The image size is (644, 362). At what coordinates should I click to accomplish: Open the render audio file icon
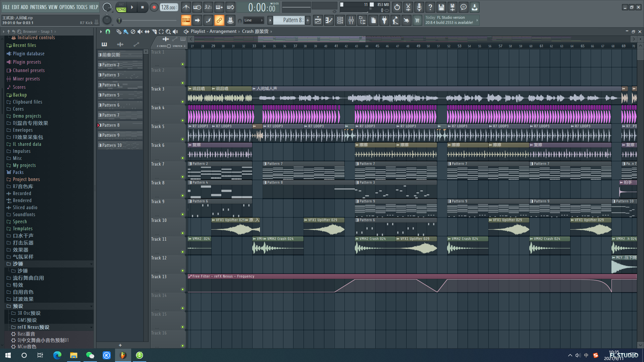(x=452, y=7)
